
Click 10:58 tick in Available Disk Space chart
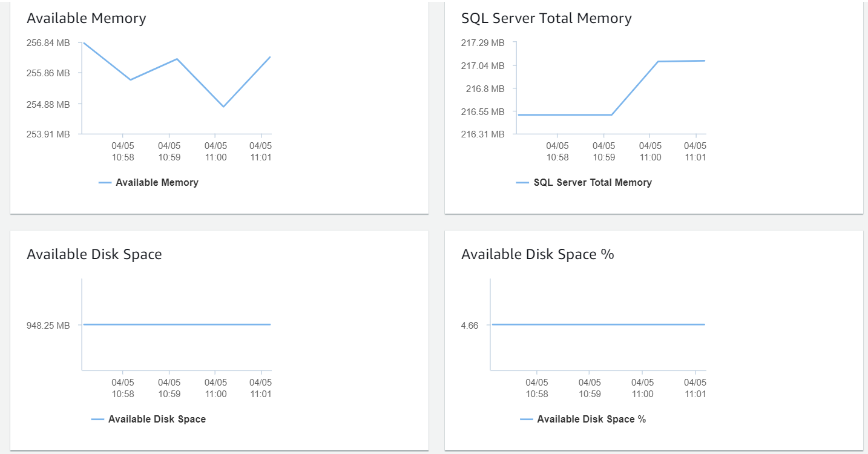click(x=123, y=388)
